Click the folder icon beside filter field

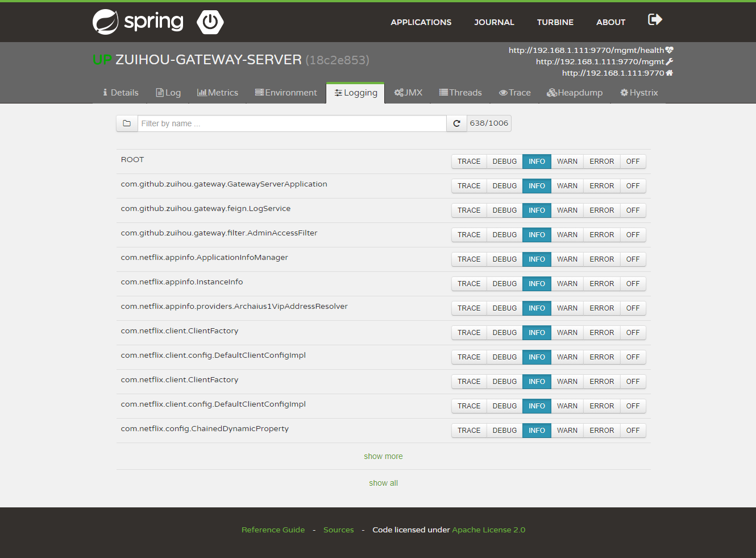(127, 123)
